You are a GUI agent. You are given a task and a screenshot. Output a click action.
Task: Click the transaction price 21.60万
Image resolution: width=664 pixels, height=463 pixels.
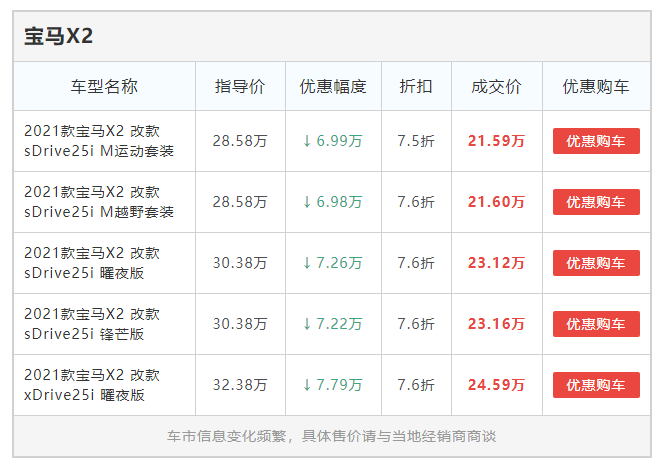coord(496,202)
